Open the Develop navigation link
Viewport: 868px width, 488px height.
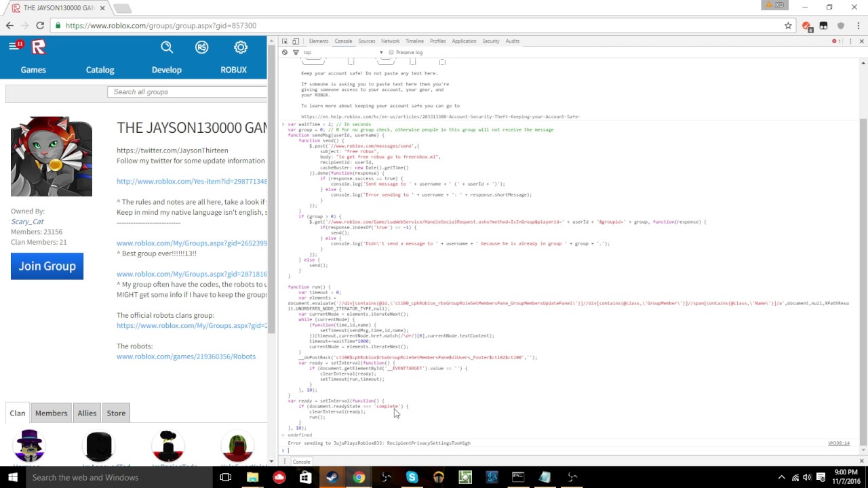pos(166,70)
